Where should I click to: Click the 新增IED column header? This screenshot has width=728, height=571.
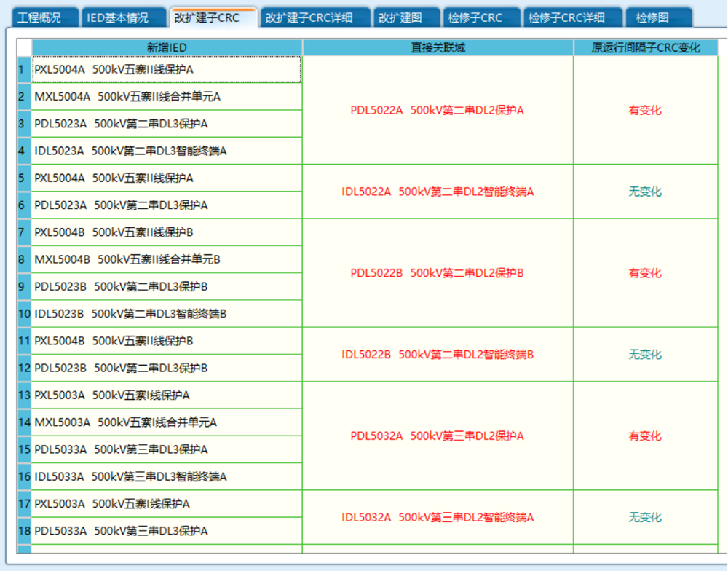tap(167, 47)
